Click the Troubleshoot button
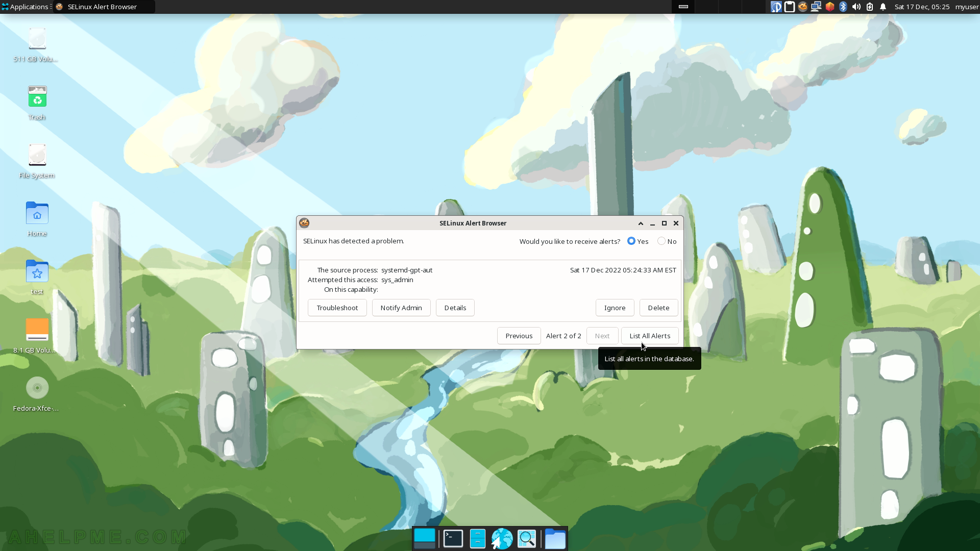 tap(337, 308)
